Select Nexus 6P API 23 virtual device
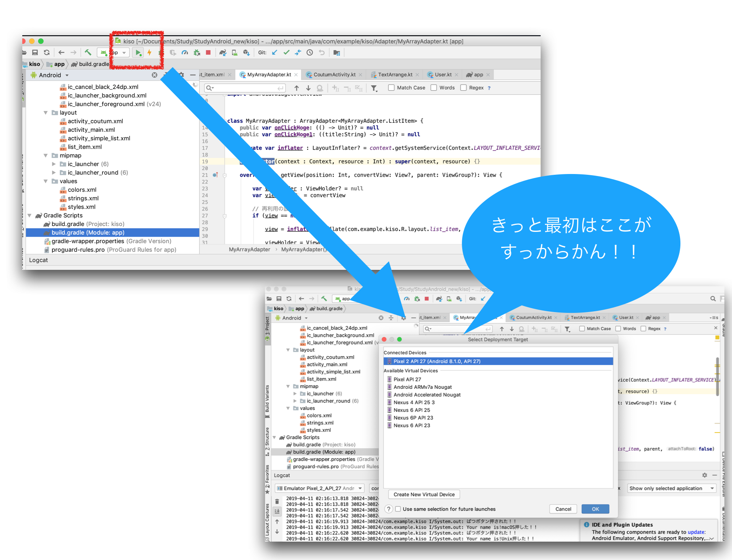Screen dimensions: 732x560 click(413, 418)
